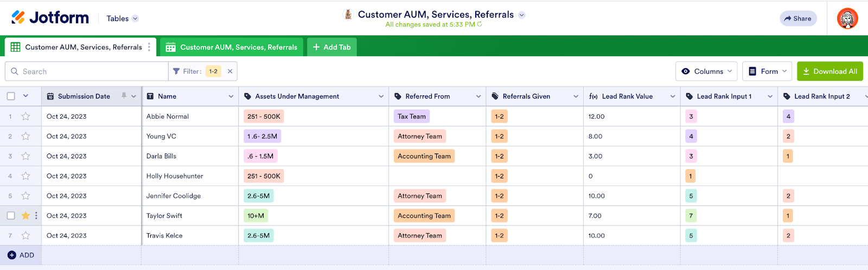Click the sync status refresh icon
This screenshot has height=270, width=868.
click(480, 24)
